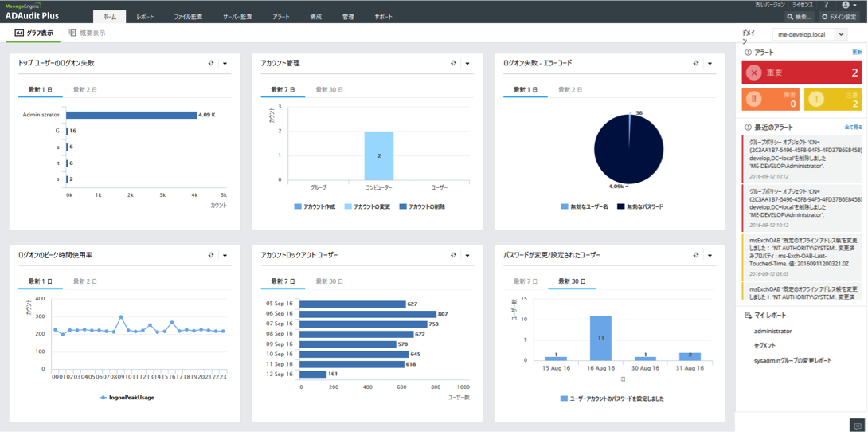Expand options arrow on パスワードが変更/設定されたユーザー widget
Screen dimensions: 868x432
(710, 255)
